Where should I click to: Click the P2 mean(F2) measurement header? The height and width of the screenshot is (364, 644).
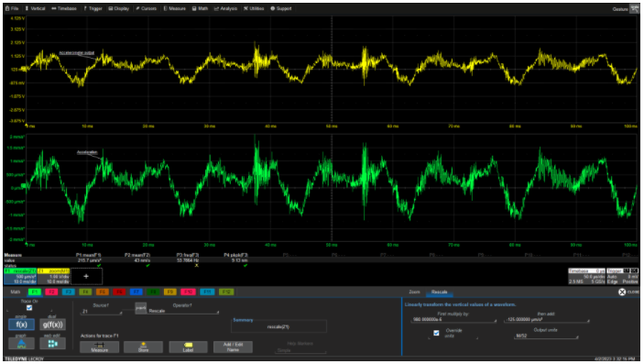click(x=137, y=256)
